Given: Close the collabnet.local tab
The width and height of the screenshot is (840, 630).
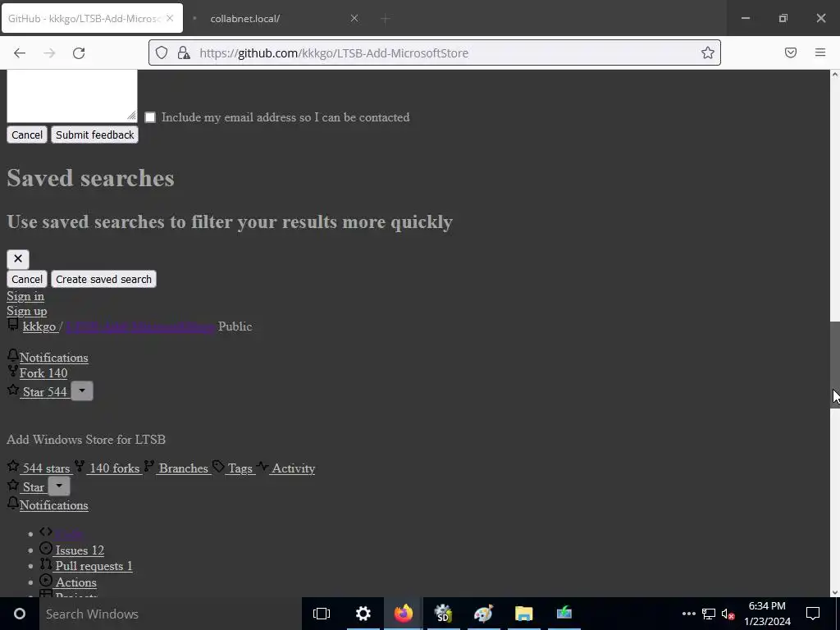Looking at the screenshot, I should [x=354, y=18].
